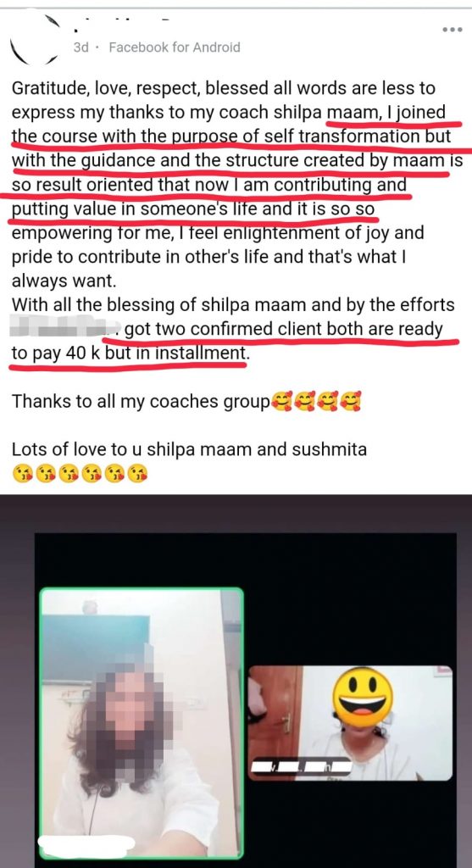This screenshot has width=472, height=868.
Task: Click the "3d" post timestamp
Action: (x=81, y=47)
